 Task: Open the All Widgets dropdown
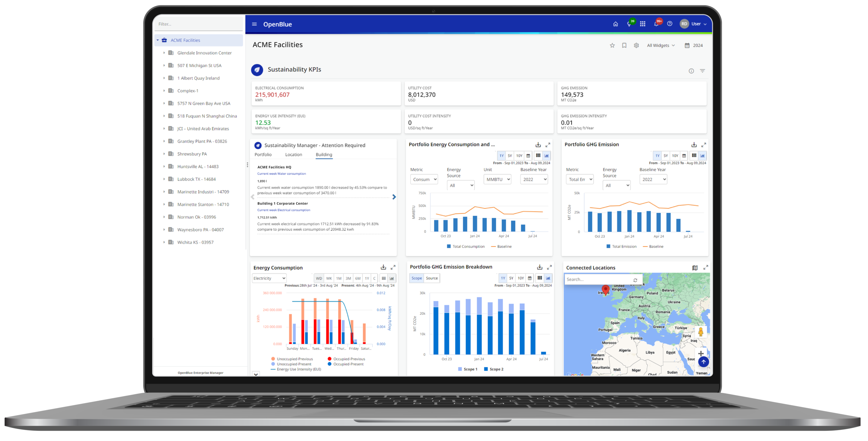pos(660,45)
